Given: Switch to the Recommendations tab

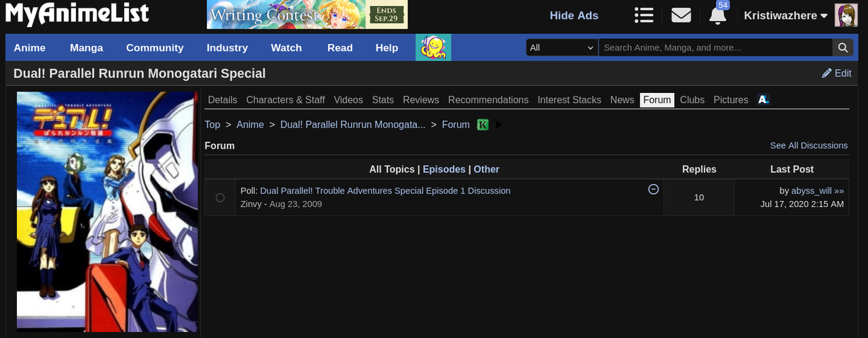Looking at the screenshot, I should click(x=488, y=100).
